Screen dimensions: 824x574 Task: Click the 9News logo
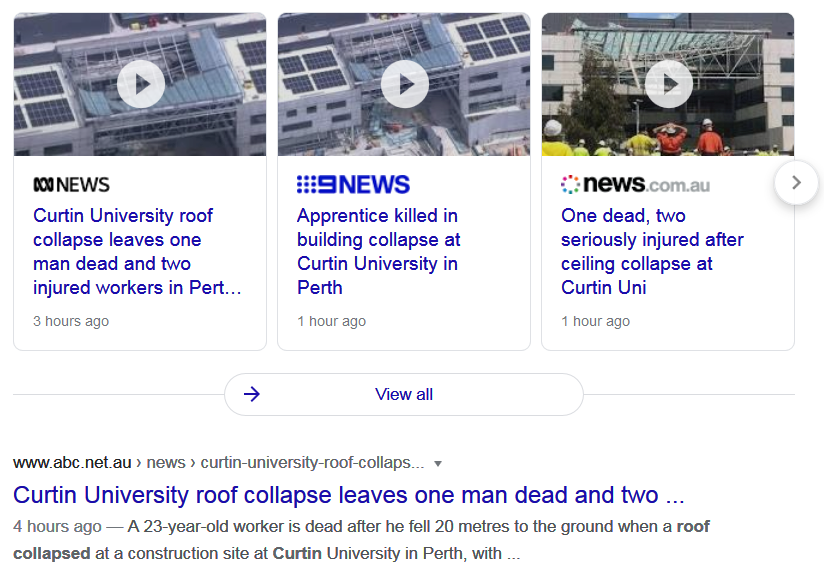point(353,185)
